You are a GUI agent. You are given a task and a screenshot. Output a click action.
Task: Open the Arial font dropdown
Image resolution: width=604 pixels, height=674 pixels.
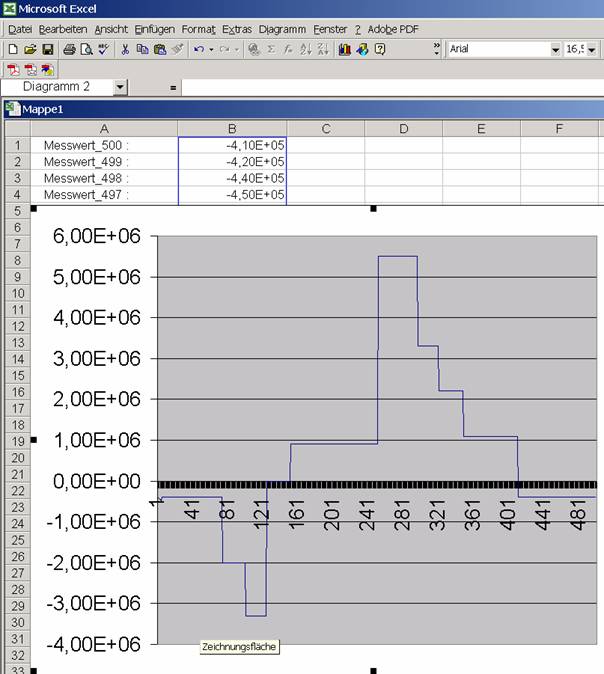(555, 49)
